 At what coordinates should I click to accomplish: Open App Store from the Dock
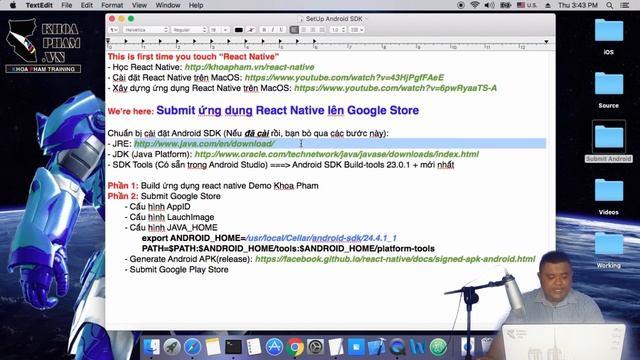tap(274, 347)
